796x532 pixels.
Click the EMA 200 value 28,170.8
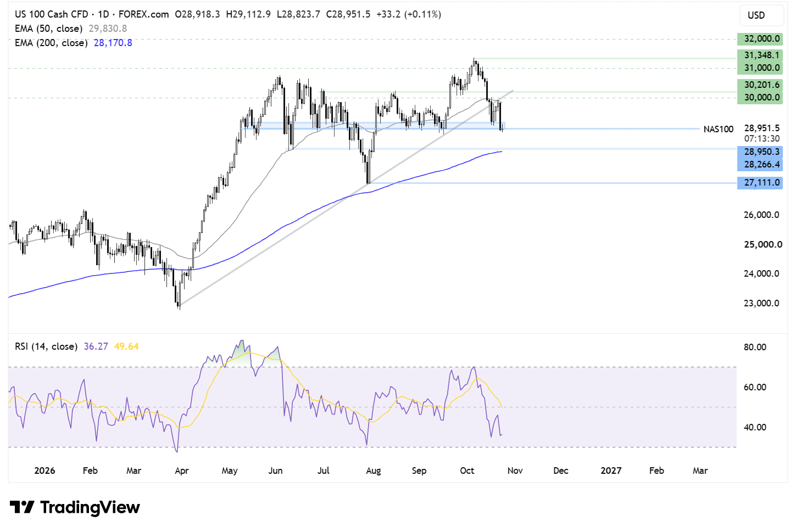113,43
